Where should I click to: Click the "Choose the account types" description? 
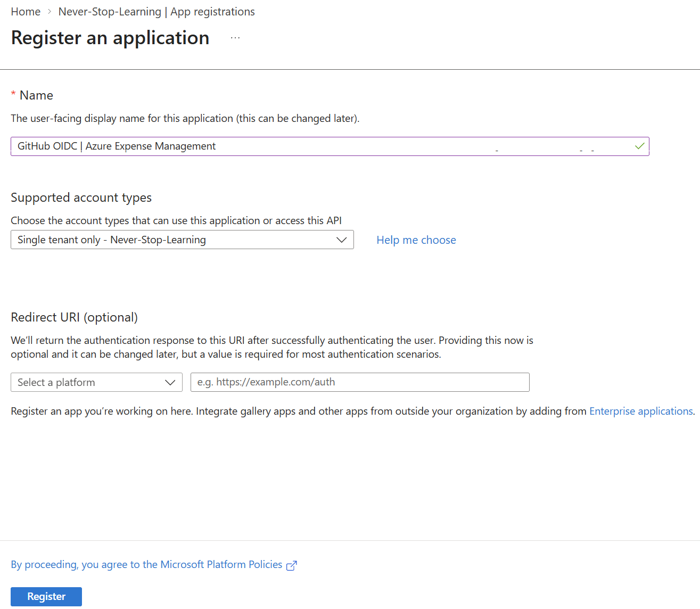click(176, 220)
